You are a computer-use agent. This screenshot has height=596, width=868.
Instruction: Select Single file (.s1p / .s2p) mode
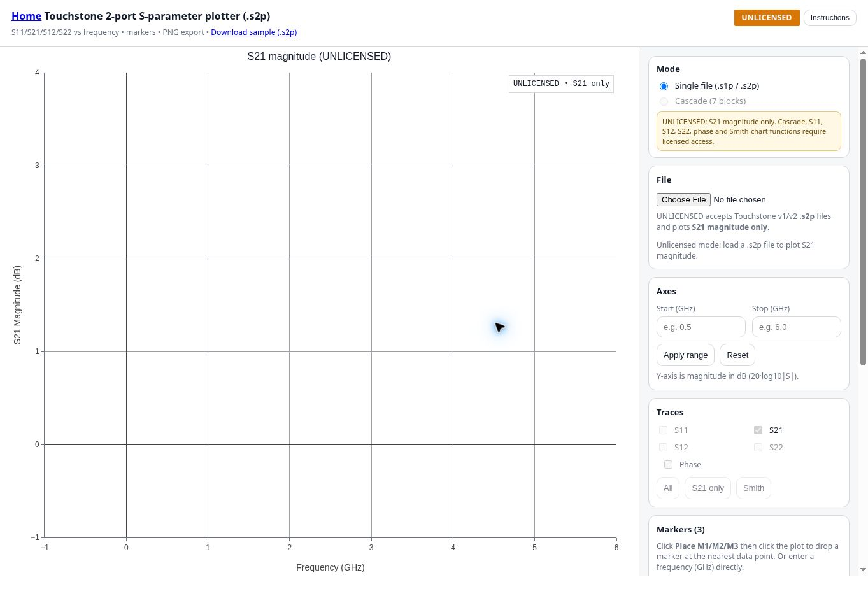(x=664, y=86)
